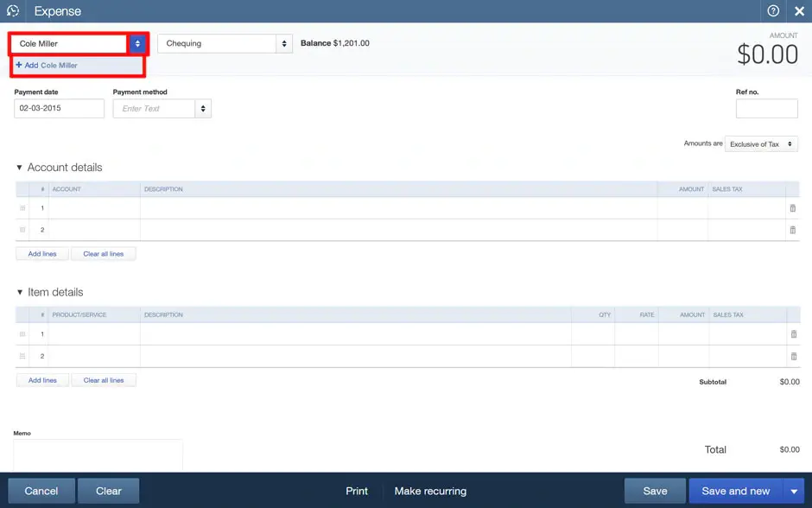812x508 pixels.
Task: Collapse the Account details section
Action: tap(19, 168)
